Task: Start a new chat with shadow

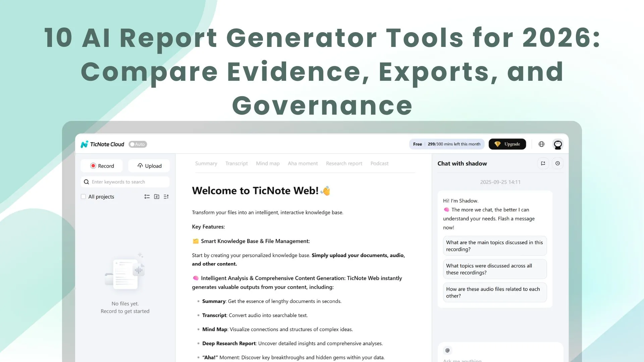Action: tap(543, 164)
